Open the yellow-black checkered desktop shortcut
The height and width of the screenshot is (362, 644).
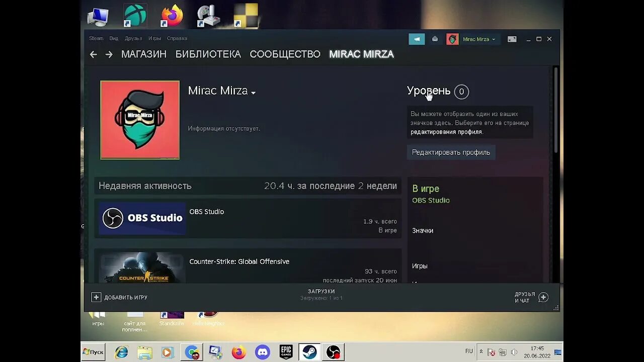[x=246, y=16]
